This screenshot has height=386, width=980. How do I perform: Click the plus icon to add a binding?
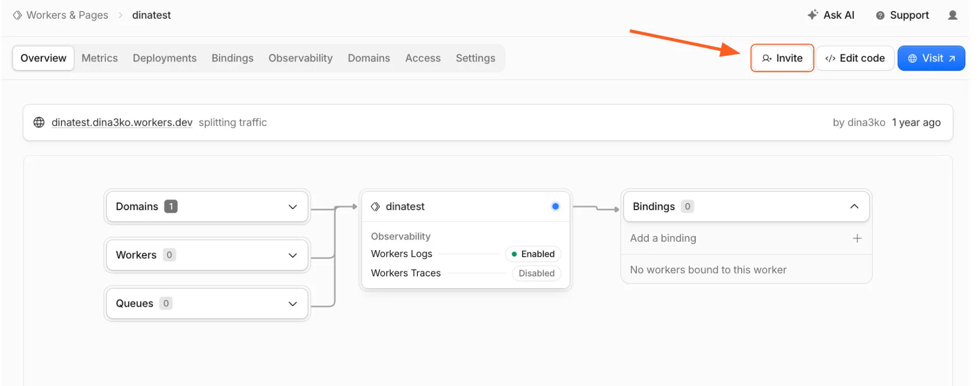click(857, 238)
